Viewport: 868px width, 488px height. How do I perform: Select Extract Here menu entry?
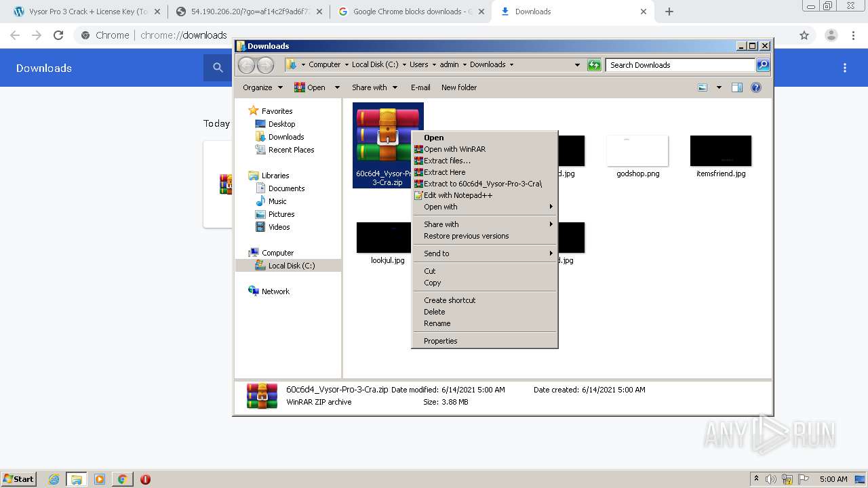tap(484, 172)
